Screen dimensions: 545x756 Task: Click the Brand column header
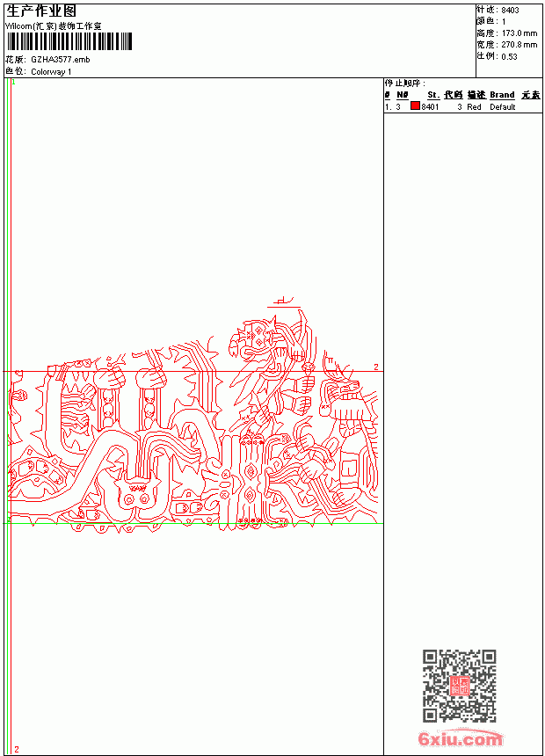[x=502, y=95]
